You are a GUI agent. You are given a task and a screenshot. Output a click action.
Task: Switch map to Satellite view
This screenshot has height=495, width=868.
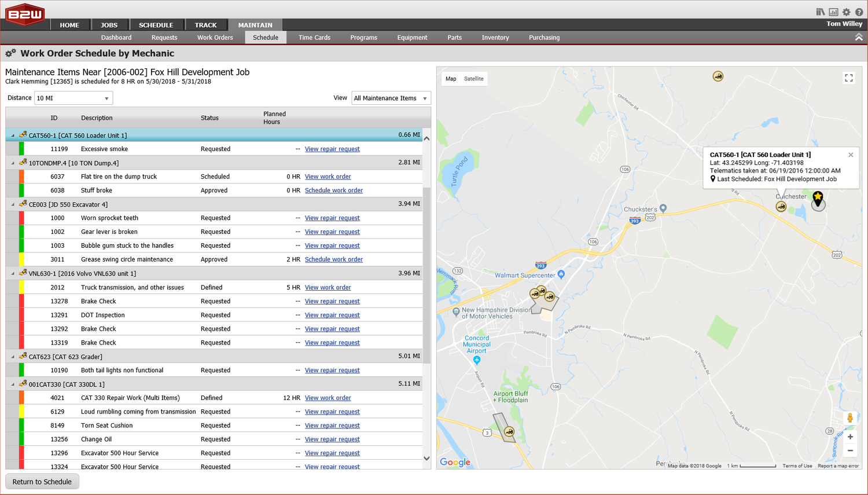pyautogui.click(x=473, y=79)
